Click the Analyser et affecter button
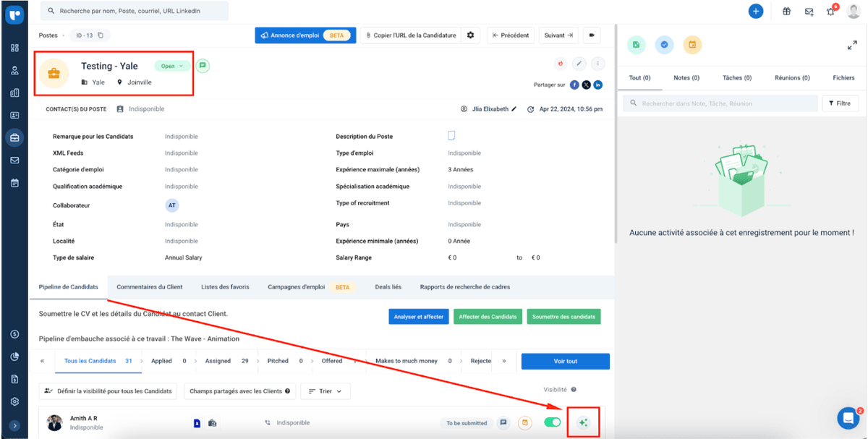Screen dimensions: 868x439 (419, 317)
